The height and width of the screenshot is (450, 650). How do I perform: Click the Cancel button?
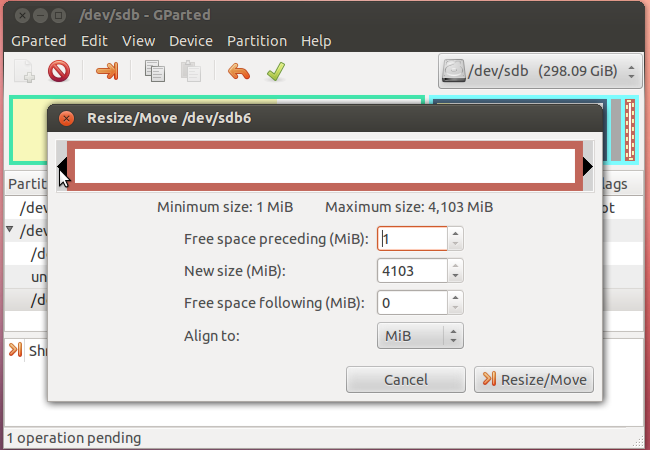[406, 380]
